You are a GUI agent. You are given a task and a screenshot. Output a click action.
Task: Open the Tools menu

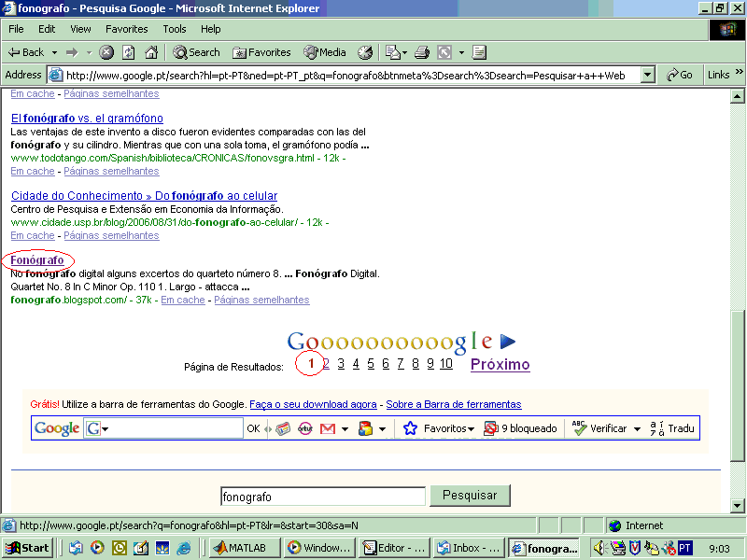click(x=175, y=29)
